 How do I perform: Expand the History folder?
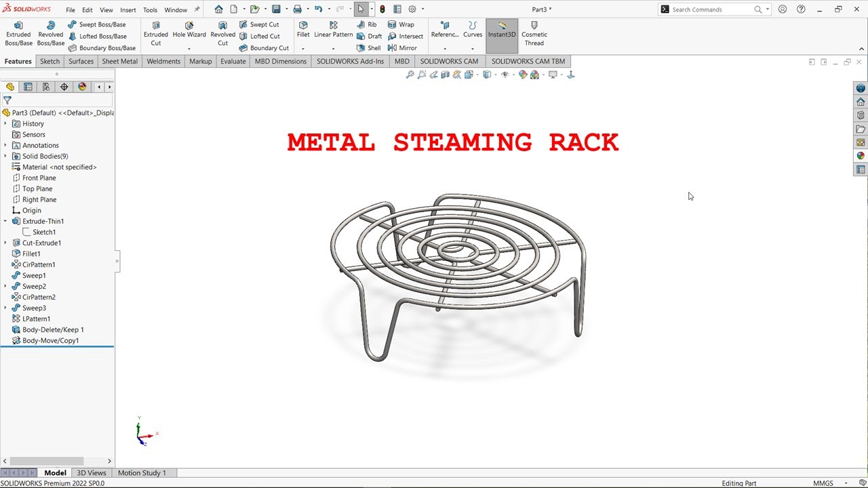tap(5, 123)
